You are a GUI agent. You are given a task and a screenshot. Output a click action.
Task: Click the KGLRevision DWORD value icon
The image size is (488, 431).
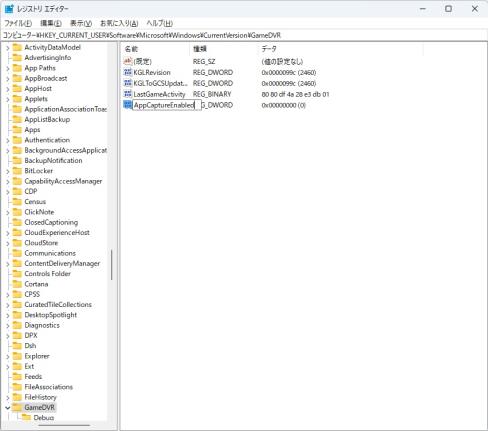[128, 72]
